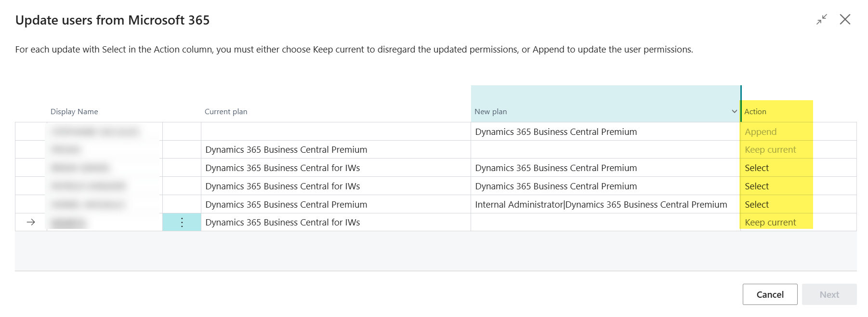Click the last row's Current plan cell
The height and width of the screenshot is (317, 868).
click(283, 223)
